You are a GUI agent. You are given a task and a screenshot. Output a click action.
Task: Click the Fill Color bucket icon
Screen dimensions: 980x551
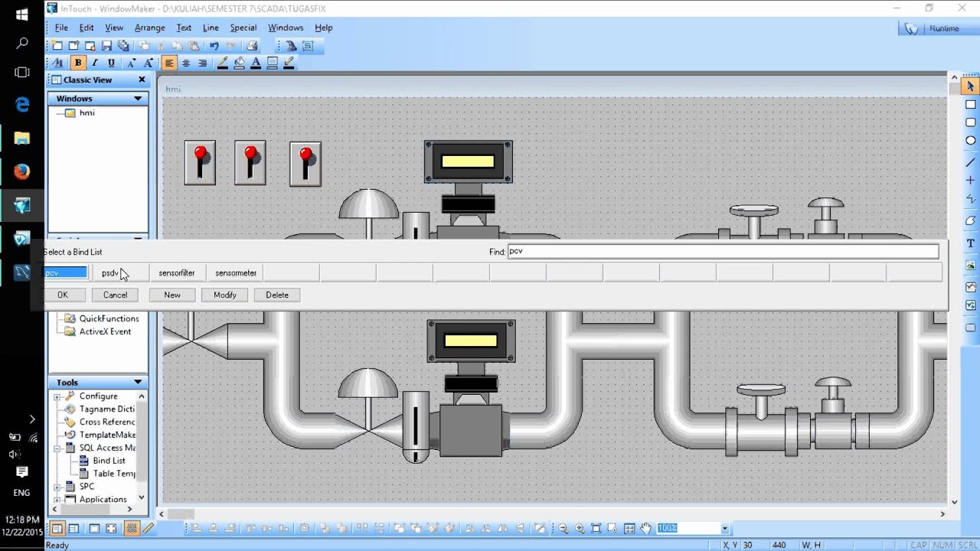tap(240, 63)
